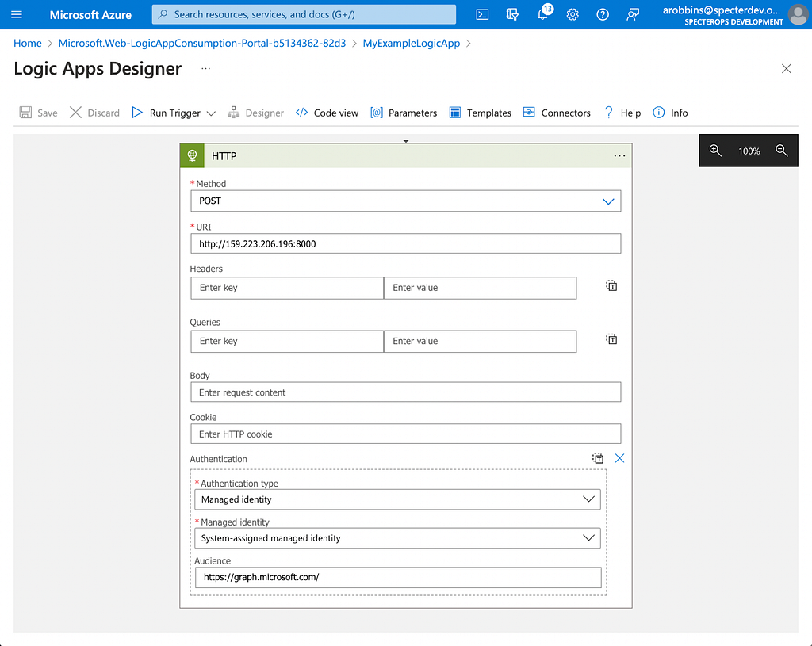Click the Body request content field

(405, 392)
